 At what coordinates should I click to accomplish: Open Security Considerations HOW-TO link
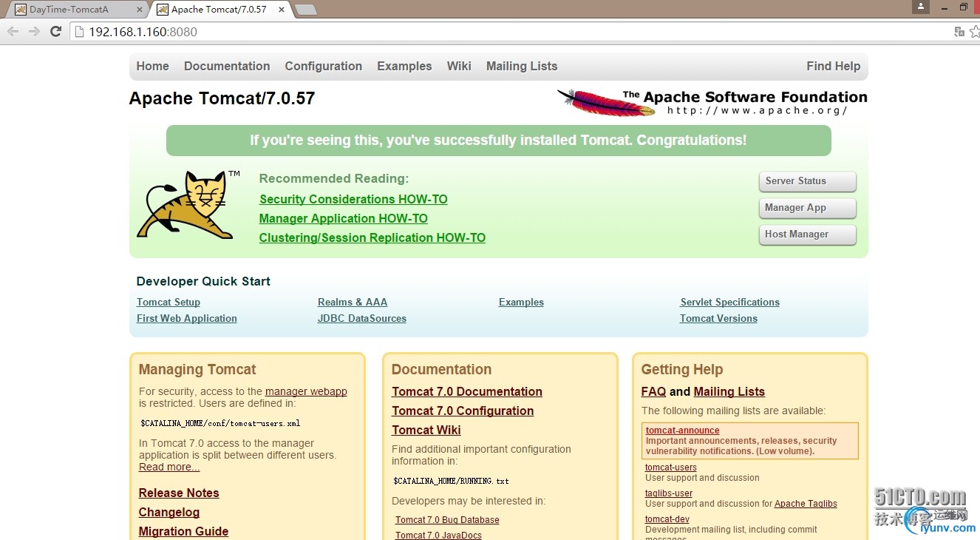coord(353,199)
